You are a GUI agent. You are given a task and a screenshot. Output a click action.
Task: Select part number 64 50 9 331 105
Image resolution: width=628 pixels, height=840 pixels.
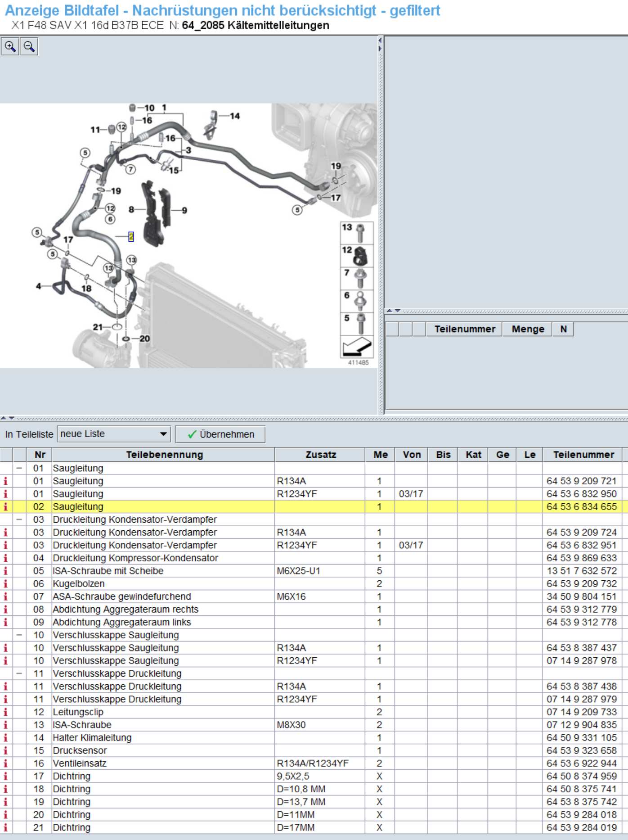point(581,737)
